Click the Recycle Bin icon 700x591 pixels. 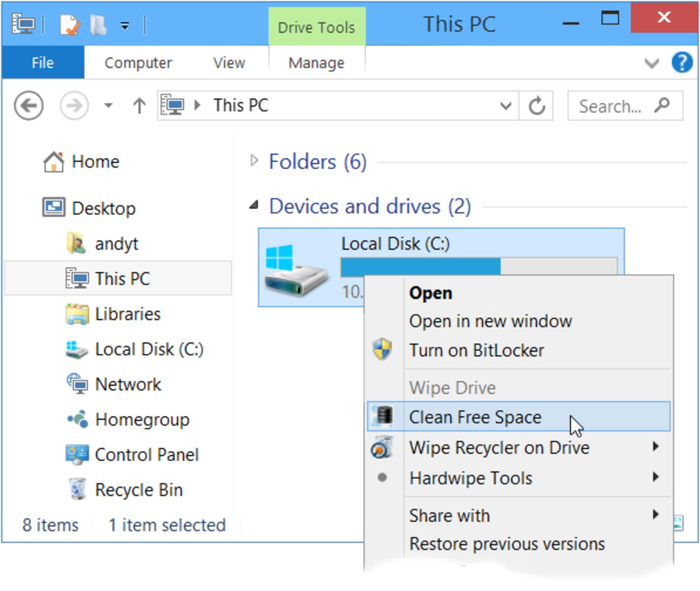78,489
